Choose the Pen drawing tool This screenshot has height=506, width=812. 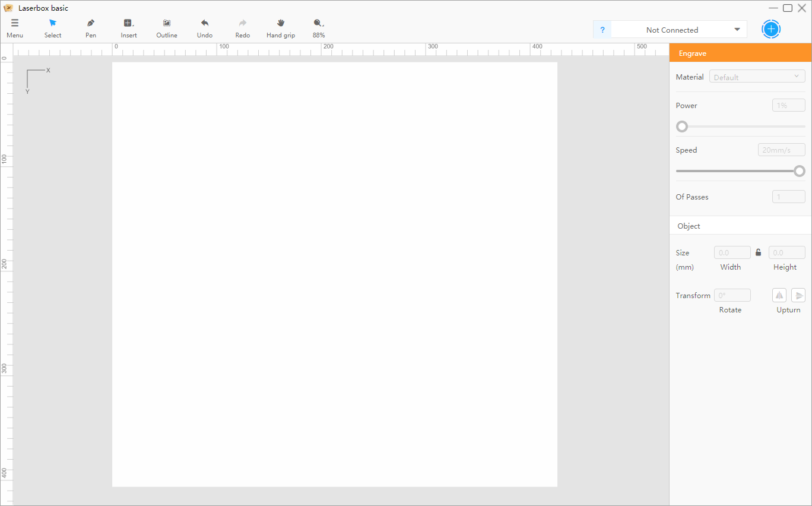91,28
